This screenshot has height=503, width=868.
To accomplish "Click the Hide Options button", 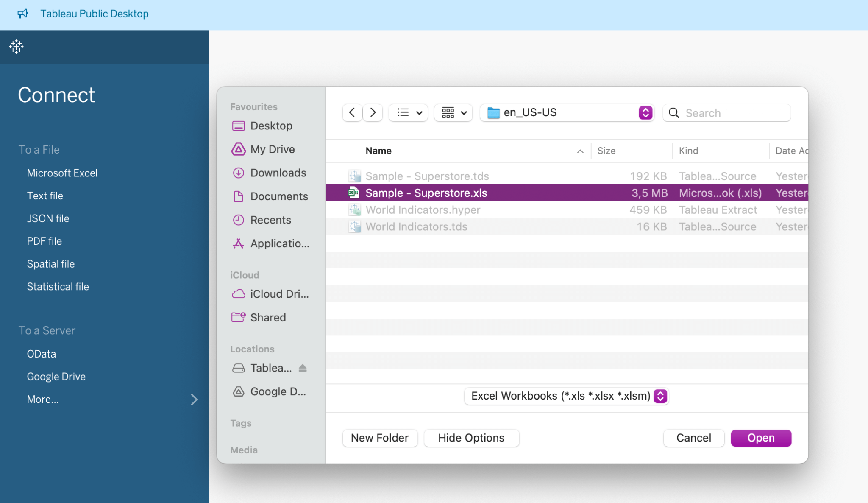I will 471,438.
